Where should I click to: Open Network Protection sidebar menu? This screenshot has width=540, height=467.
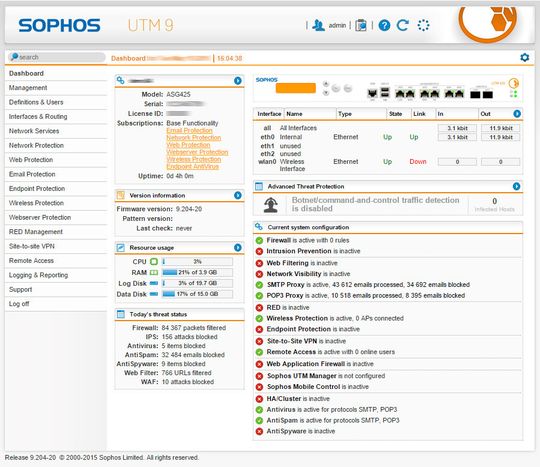coord(56,146)
